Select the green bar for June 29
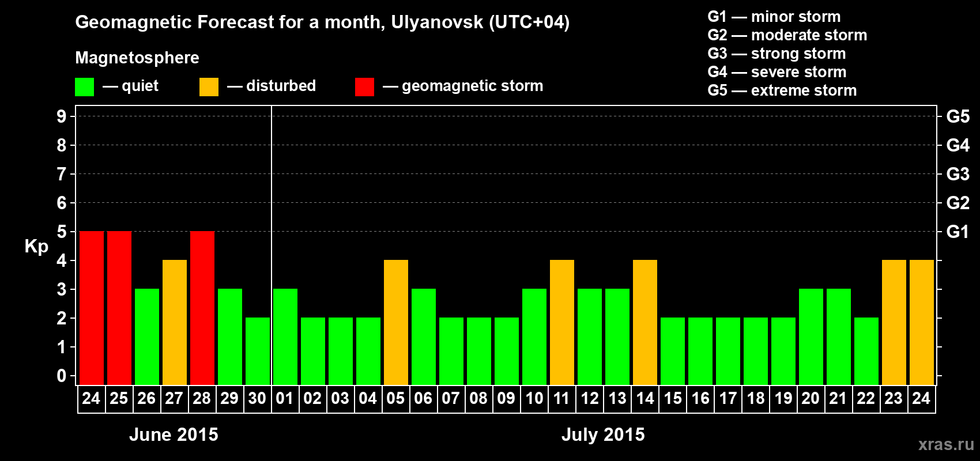 coord(230,337)
